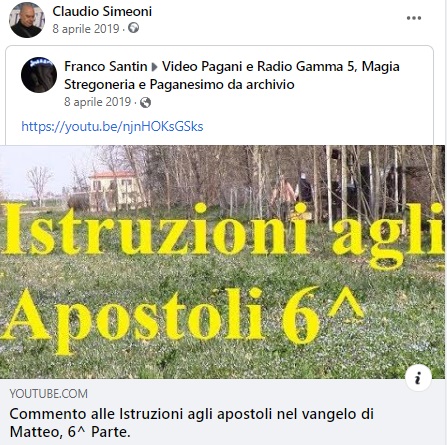447x445 pixels.
Task: Click the yellow "Apostoli 6^" text in the preview
Action: tap(182, 318)
